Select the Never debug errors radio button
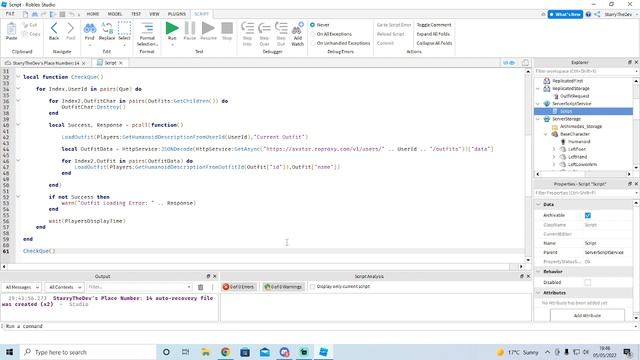 coord(313,25)
